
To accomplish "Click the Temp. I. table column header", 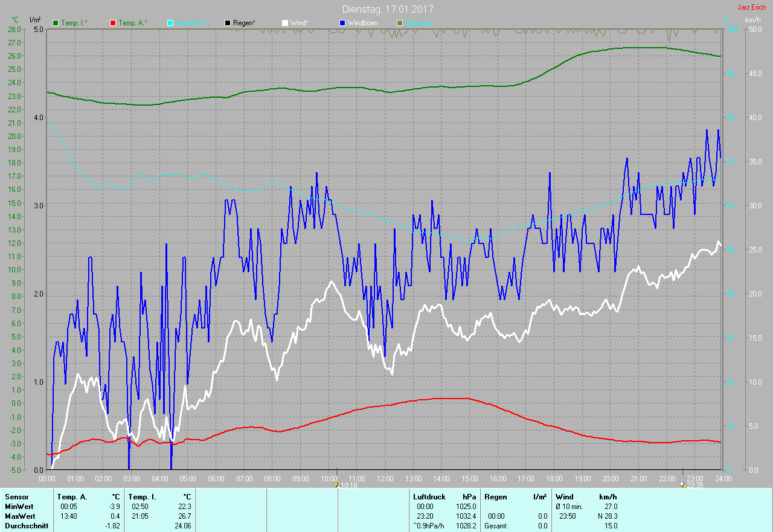I will pyautogui.click(x=142, y=497).
